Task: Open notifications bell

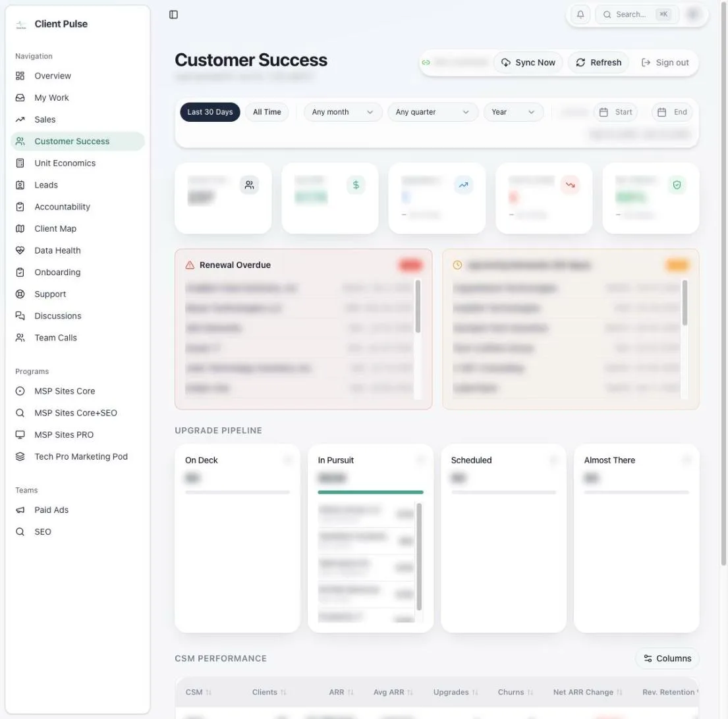Action: click(x=580, y=14)
